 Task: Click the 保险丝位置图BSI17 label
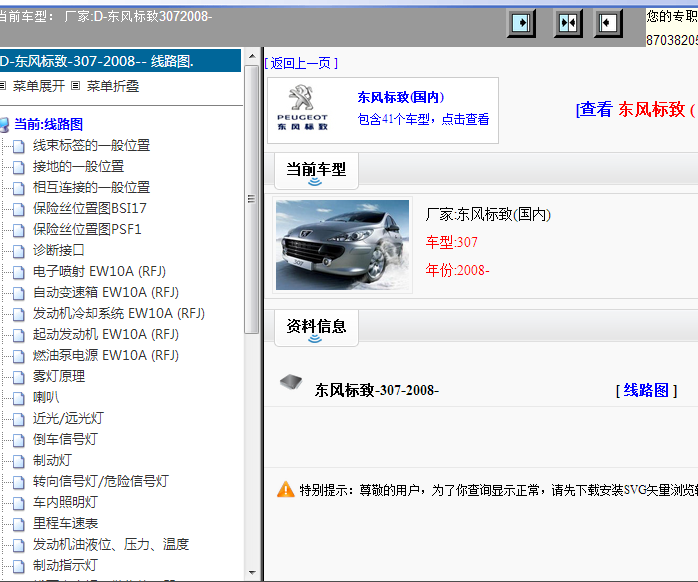(x=89, y=208)
